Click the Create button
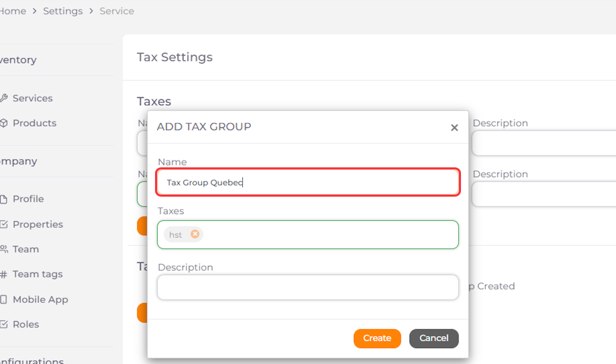The width and height of the screenshot is (616, 364). pos(377,338)
